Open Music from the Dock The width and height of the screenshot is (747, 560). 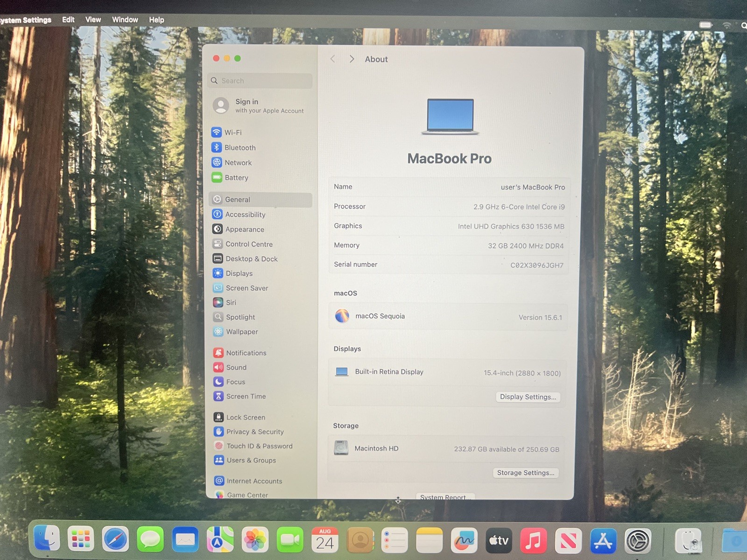coord(533,541)
